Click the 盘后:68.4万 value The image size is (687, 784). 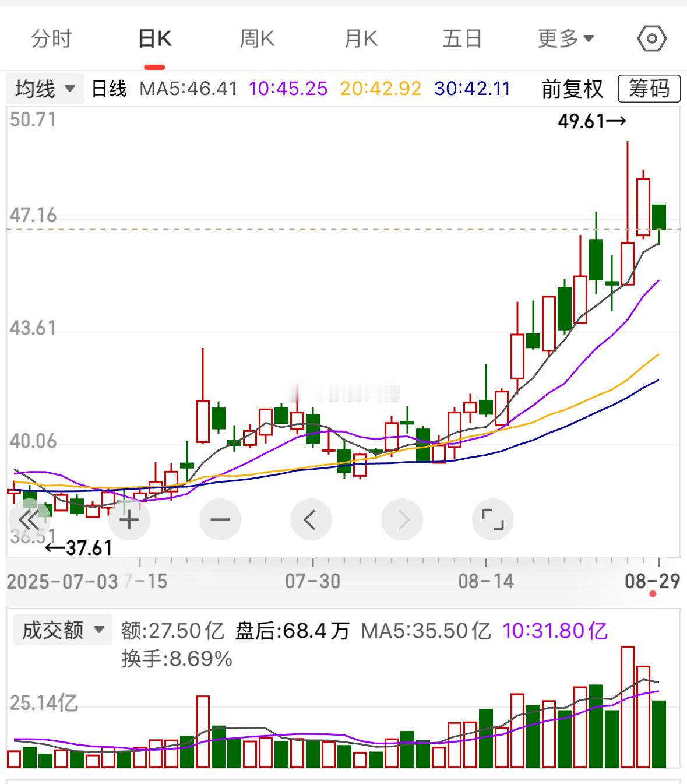(293, 630)
